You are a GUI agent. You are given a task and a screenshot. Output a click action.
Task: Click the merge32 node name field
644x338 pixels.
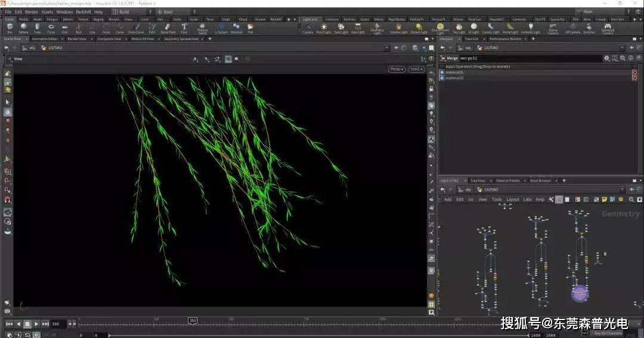click(525, 59)
